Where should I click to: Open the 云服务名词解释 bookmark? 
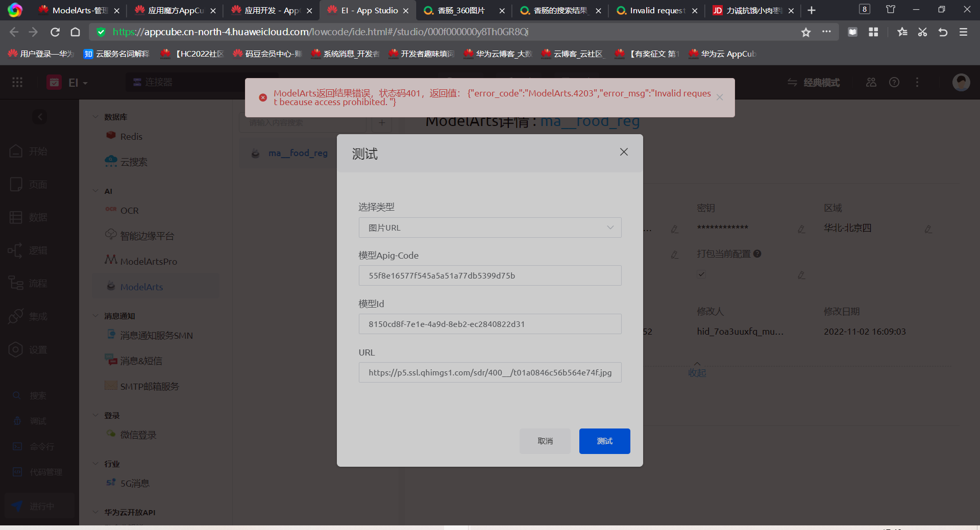(x=116, y=54)
